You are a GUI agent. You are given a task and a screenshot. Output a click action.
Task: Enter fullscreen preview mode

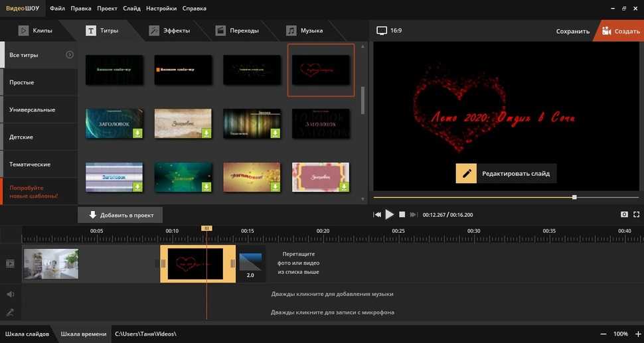[x=637, y=215]
